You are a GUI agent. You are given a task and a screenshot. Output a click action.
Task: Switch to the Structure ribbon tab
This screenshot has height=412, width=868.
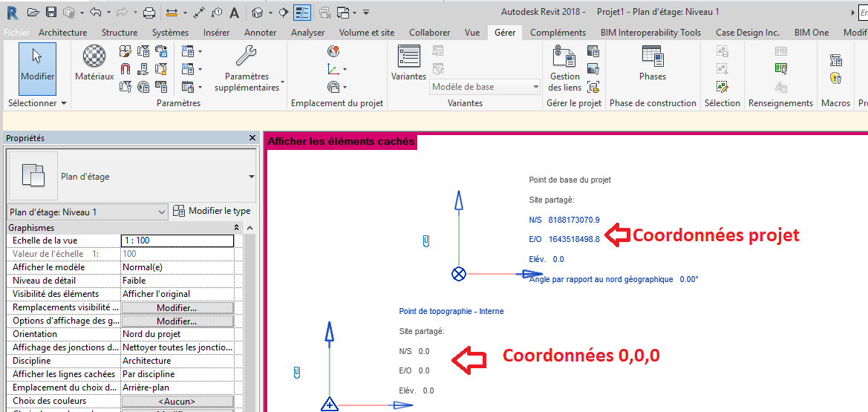click(x=120, y=33)
